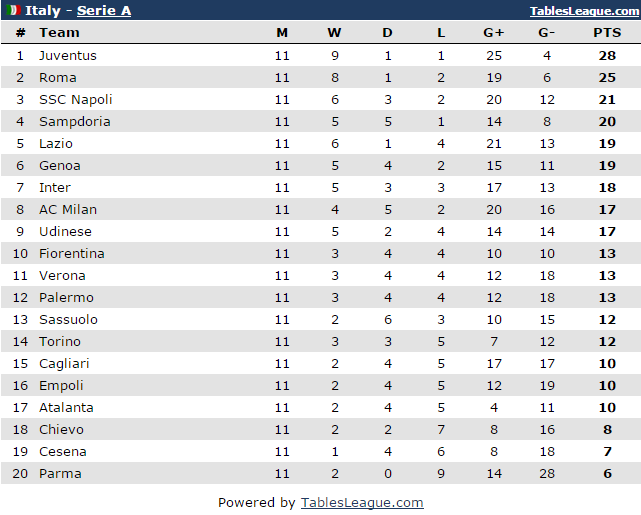
Task: Click the Cagliari team name
Action: pyautogui.click(x=64, y=364)
